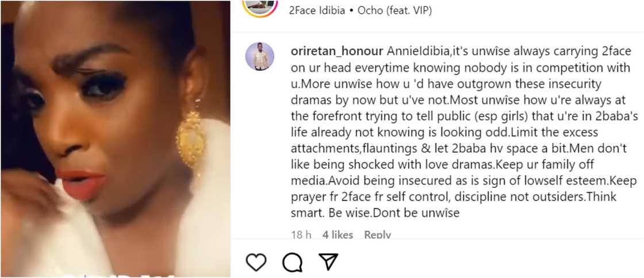Viewport: 644px width, 278px height.
Task: Click empty action bar area right of share
Action: (x=489, y=262)
